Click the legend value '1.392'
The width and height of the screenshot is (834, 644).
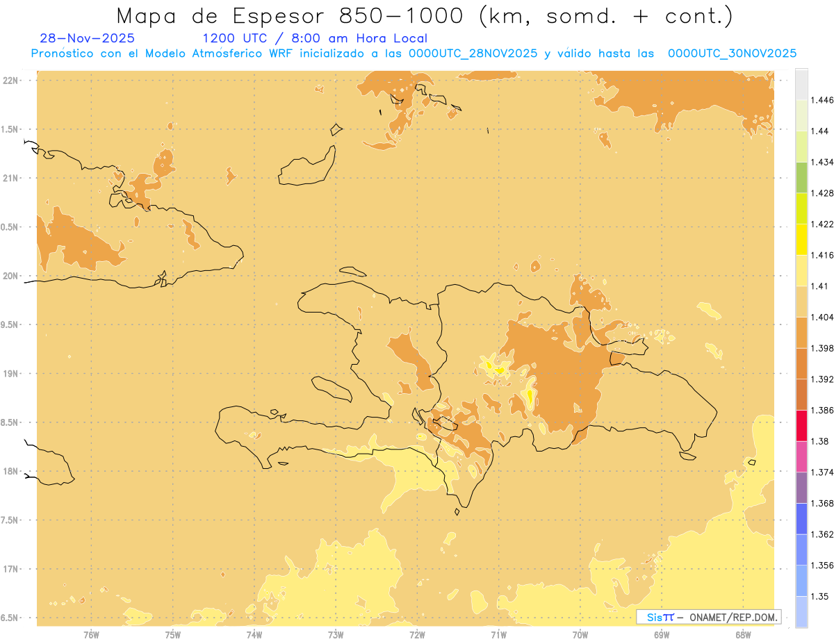821,379
